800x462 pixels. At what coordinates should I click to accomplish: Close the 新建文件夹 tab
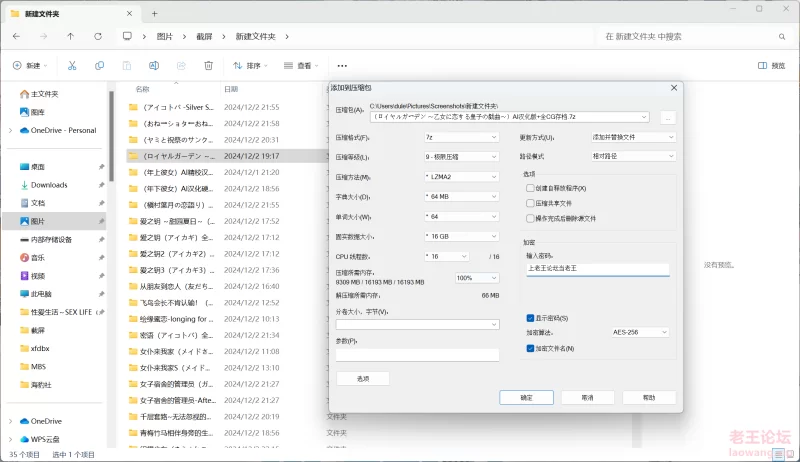click(x=129, y=14)
